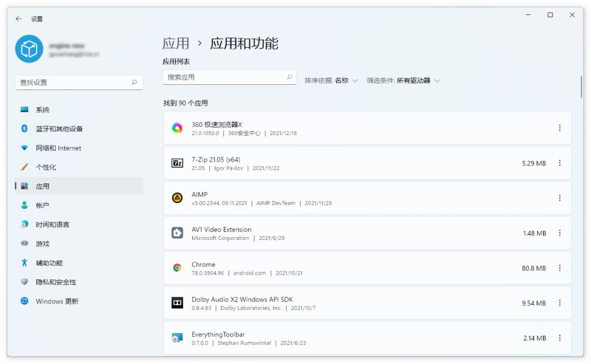The image size is (591, 364).
Task: Click the back arrow next to 设置
Action: tap(17, 18)
